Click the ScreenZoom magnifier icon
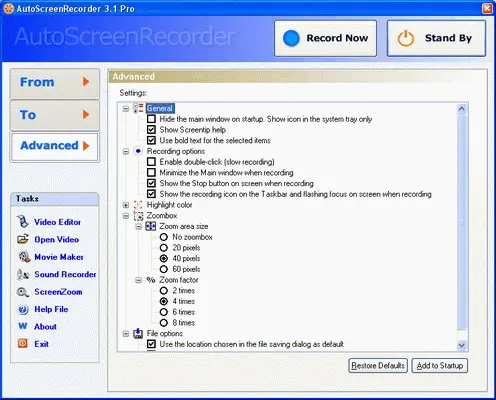The height and width of the screenshot is (400, 496). (x=23, y=292)
